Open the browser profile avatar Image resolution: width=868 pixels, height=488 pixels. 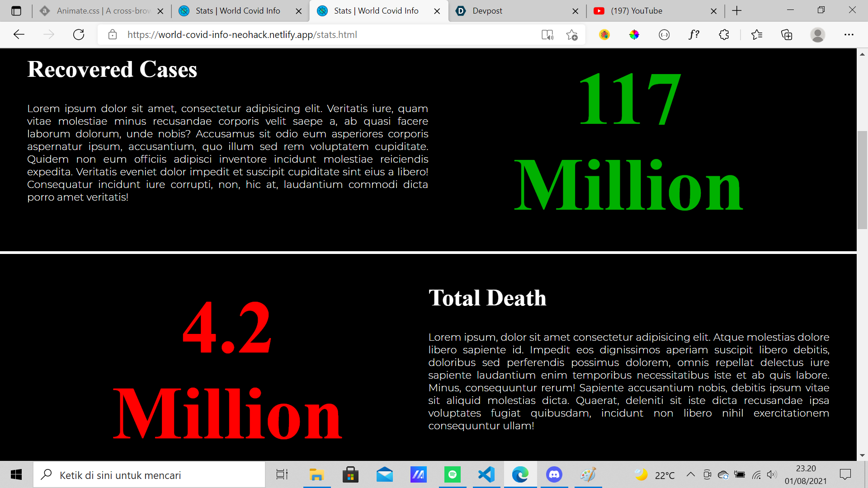click(817, 35)
